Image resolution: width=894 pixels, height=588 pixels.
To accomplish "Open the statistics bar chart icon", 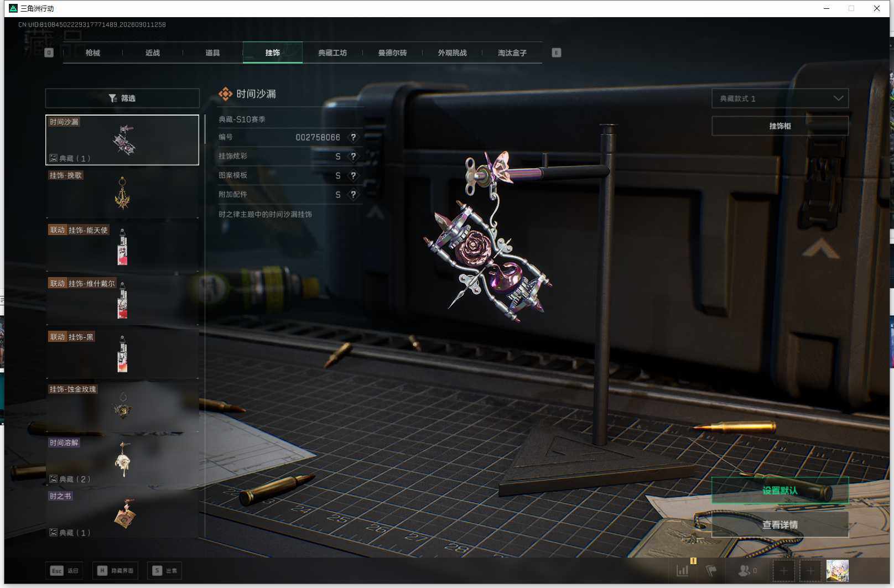I will [x=683, y=570].
